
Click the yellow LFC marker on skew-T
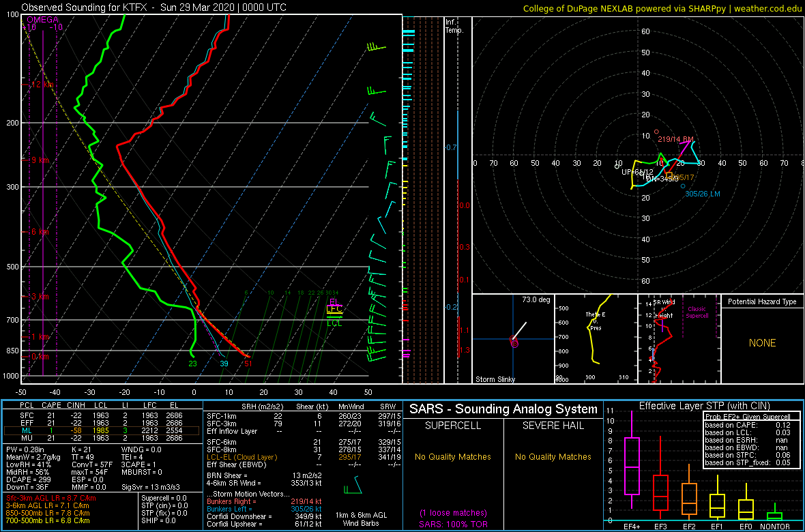tap(334, 309)
